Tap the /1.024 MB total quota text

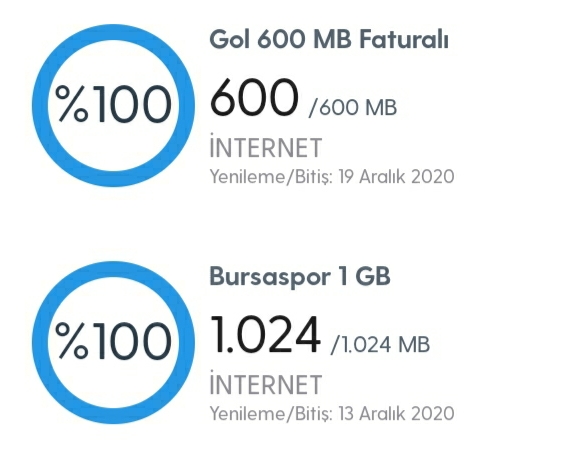(x=380, y=345)
